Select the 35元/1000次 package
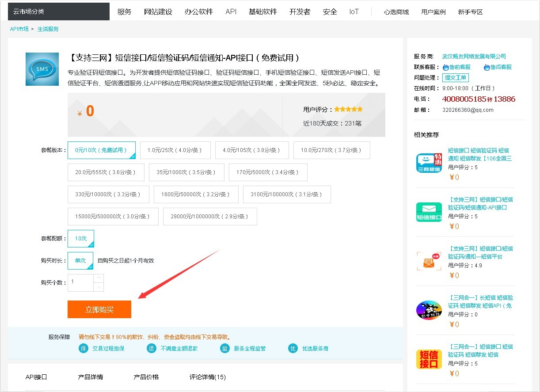 click(186, 172)
